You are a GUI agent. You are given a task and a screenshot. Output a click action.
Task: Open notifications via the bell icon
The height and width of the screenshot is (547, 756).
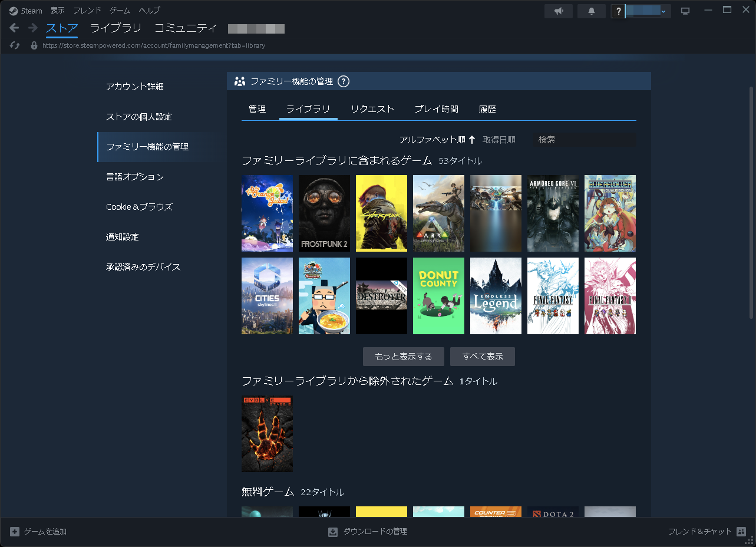[591, 10]
